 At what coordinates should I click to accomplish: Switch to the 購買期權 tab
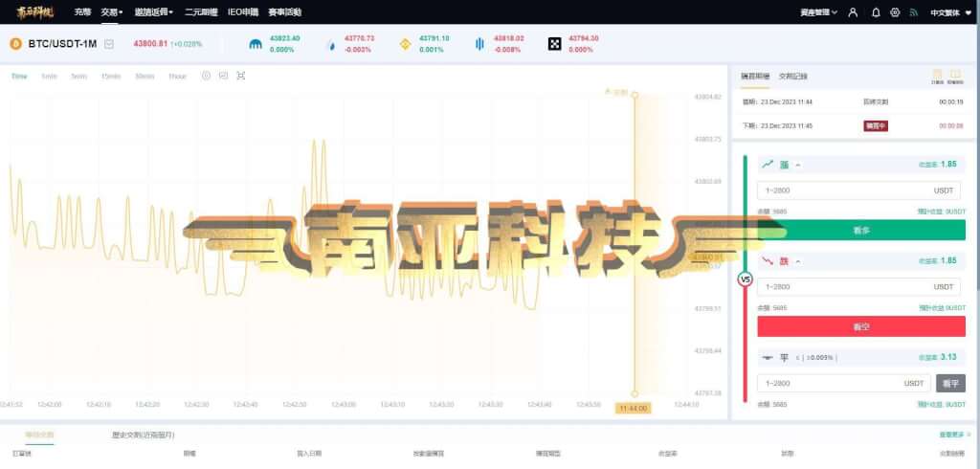pyautogui.click(x=755, y=77)
